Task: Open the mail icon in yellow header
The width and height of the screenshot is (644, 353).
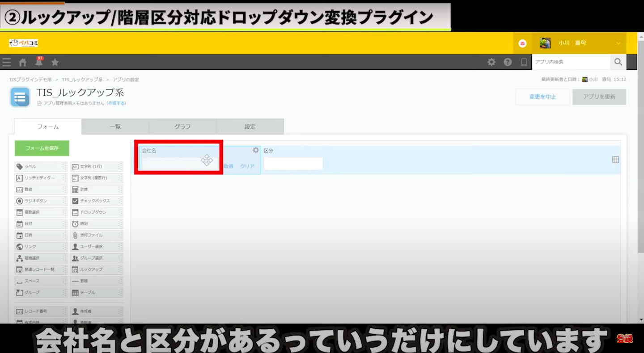Action: [522, 43]
